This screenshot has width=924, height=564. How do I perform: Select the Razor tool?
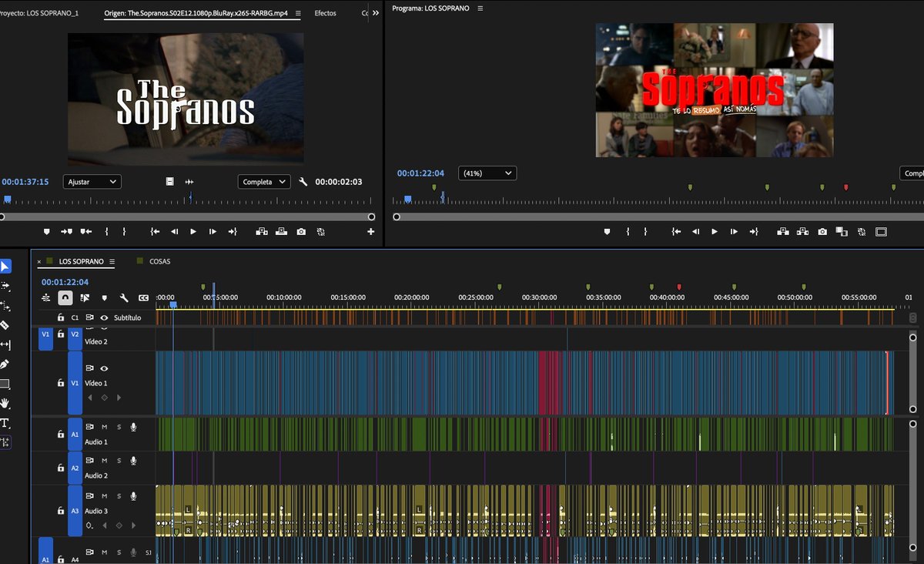coord(5,325)
